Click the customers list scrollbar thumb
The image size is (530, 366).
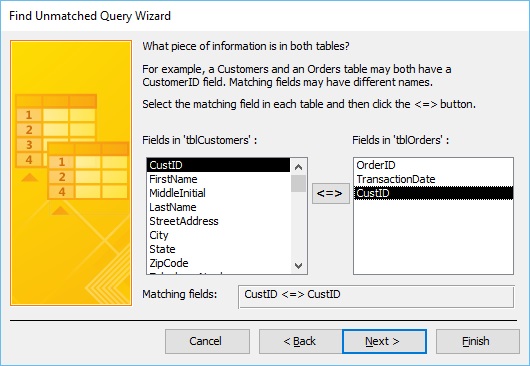298,183
